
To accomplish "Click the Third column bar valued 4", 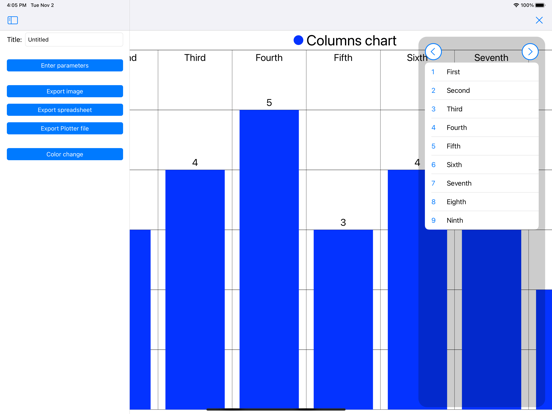I will (x=195, y=289).
